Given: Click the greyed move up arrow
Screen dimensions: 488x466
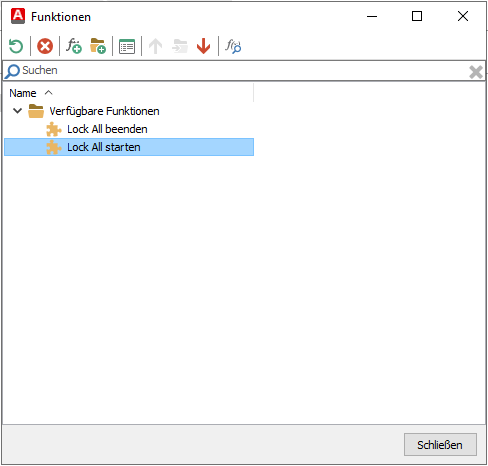Looking at the screenshot, I should pos(155,46).
